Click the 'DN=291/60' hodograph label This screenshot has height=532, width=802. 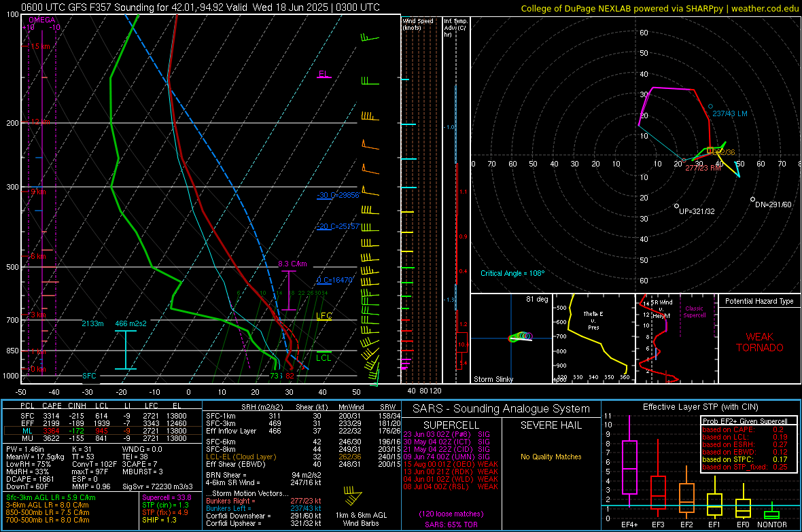(x=773, y=205)
